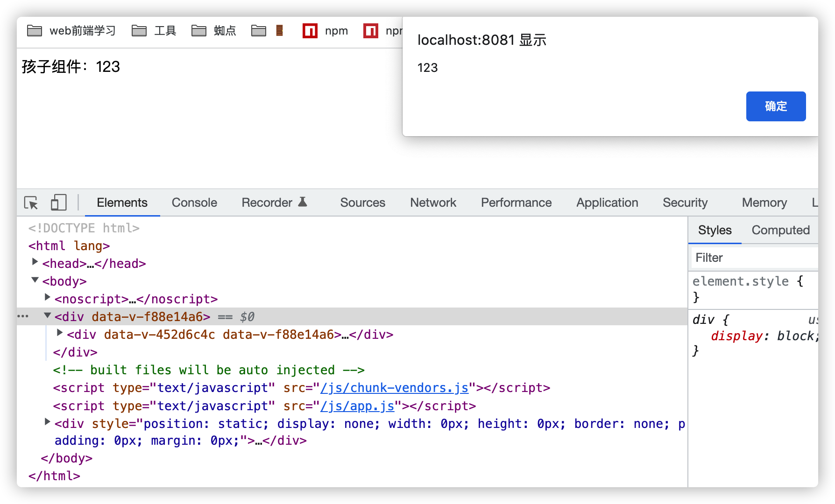The image size is (835, 504).
Task: Open the /js/app.js source link
Action: pos(357,406)
